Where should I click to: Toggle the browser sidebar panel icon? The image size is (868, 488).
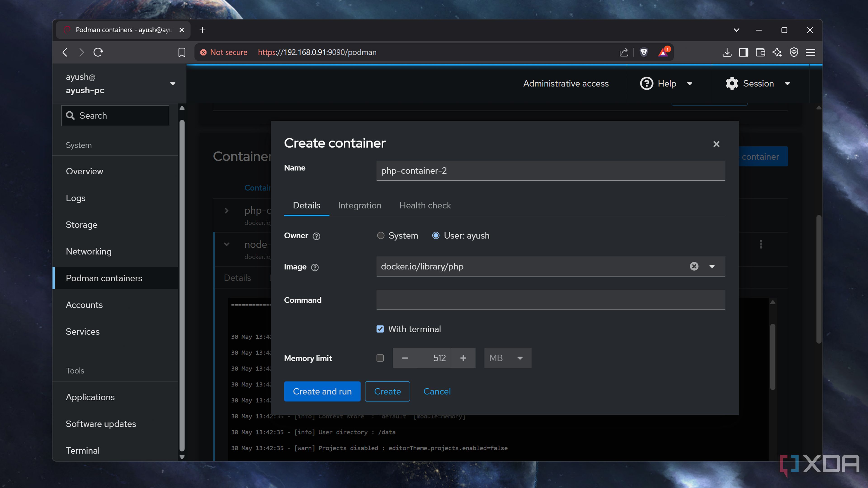744,52
